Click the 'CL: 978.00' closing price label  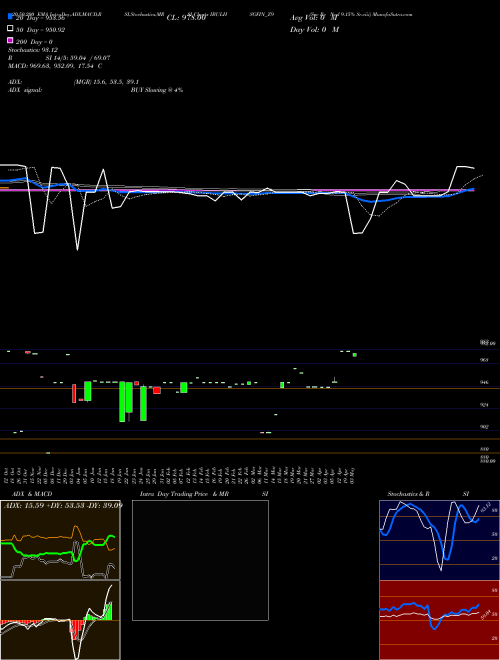click(186, 18)
